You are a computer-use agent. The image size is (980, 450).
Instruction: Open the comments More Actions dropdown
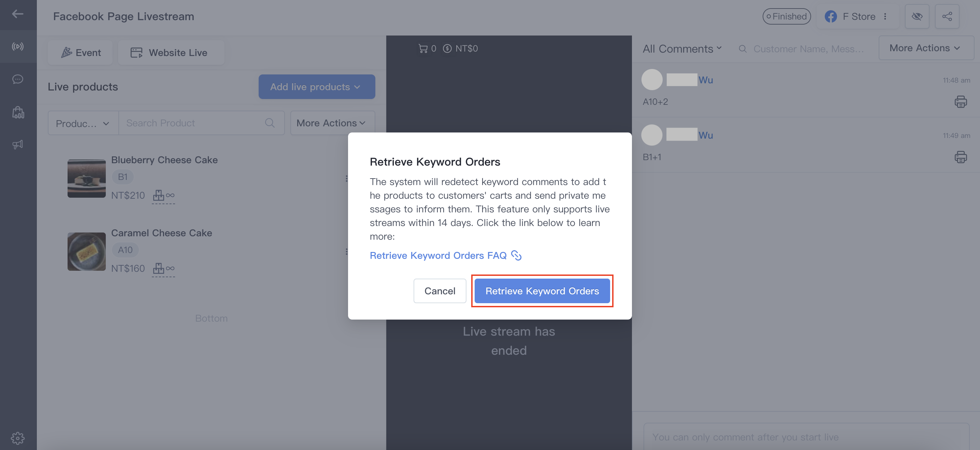coord(925,48)
